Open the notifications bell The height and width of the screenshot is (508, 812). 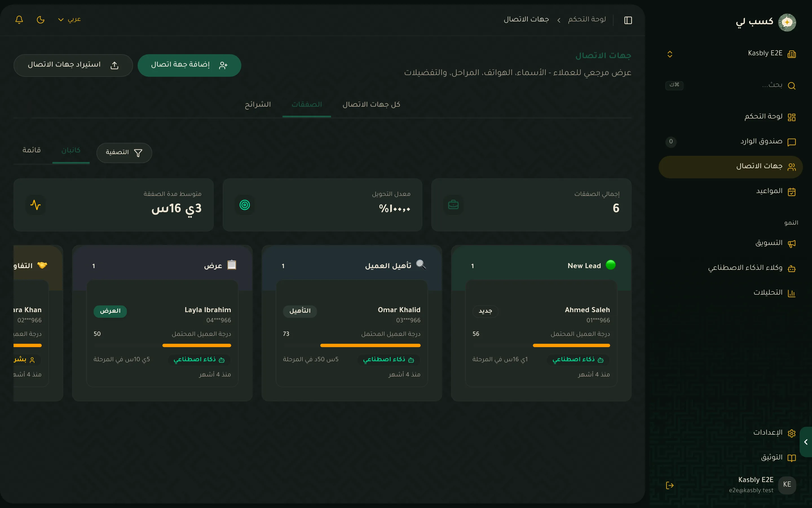tap(19, 20)
